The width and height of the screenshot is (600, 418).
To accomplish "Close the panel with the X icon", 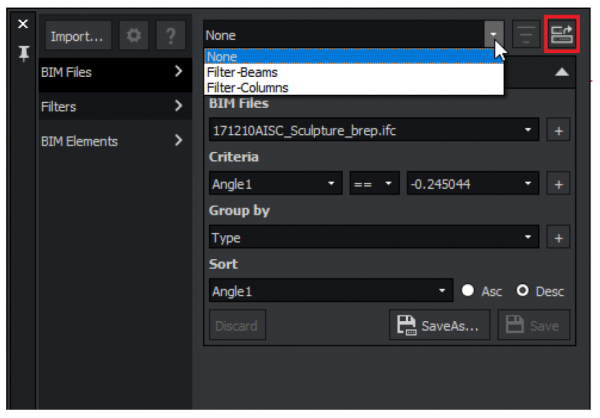I will [22, 23].
